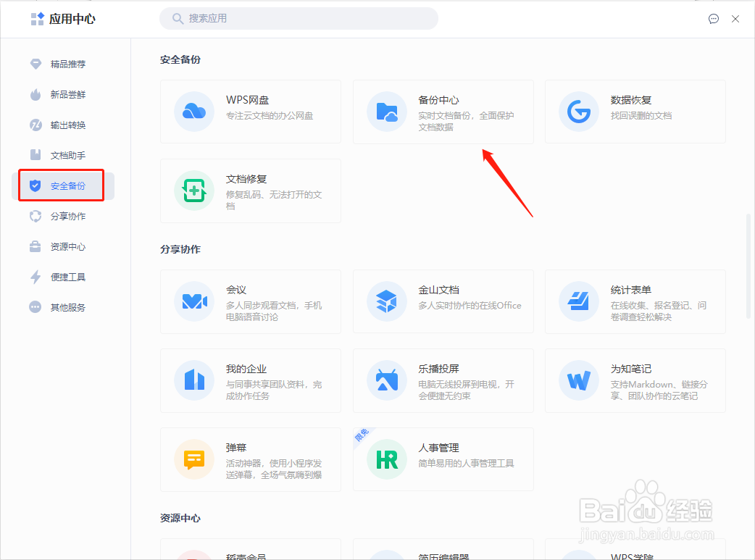Open the 文档修复 green icon
Image resolution: width=755 pixels, height=560 pixels.
(194, 191)
